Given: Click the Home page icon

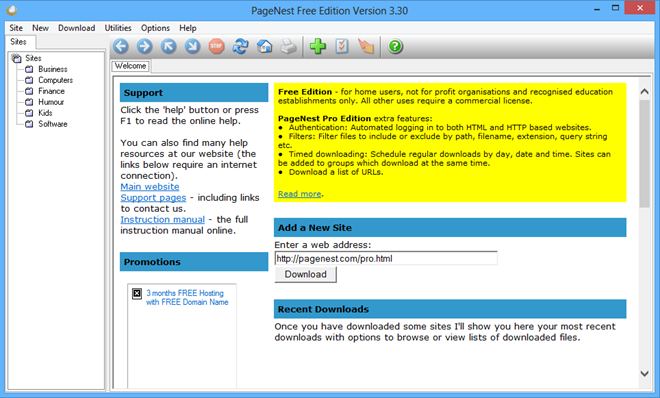Looking at the screenshot, I should (x=265, y=46).
